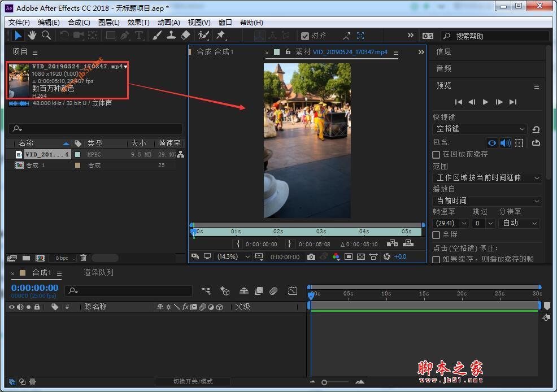Toggle the 对齐 snapping checkbox
Image resolution: width=557 pixels, height=392 pixels.
305,36
